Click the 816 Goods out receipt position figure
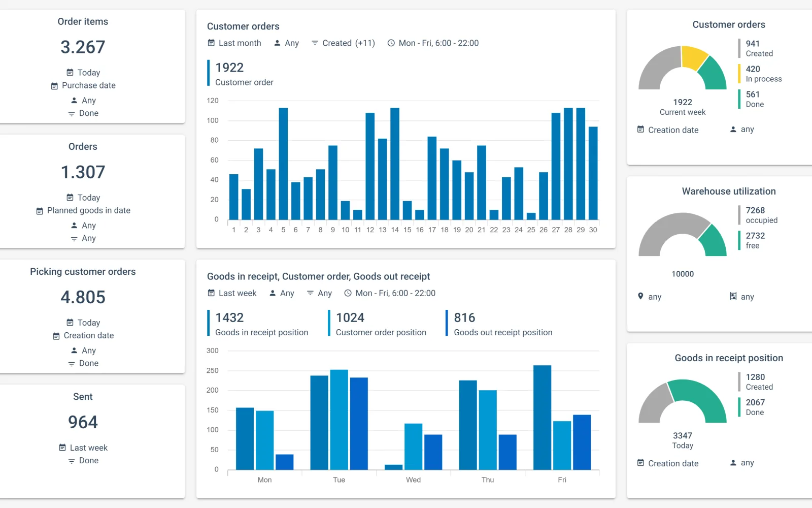The height and width of the screenshot is (508, 812). pyautogui.click(x=464, y=317)
